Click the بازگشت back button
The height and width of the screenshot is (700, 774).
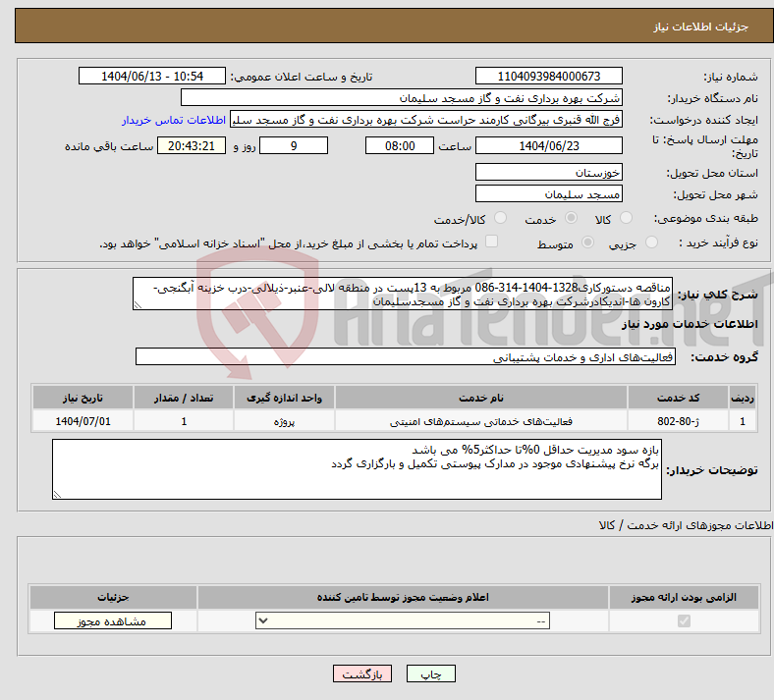(x=362, y=674)
